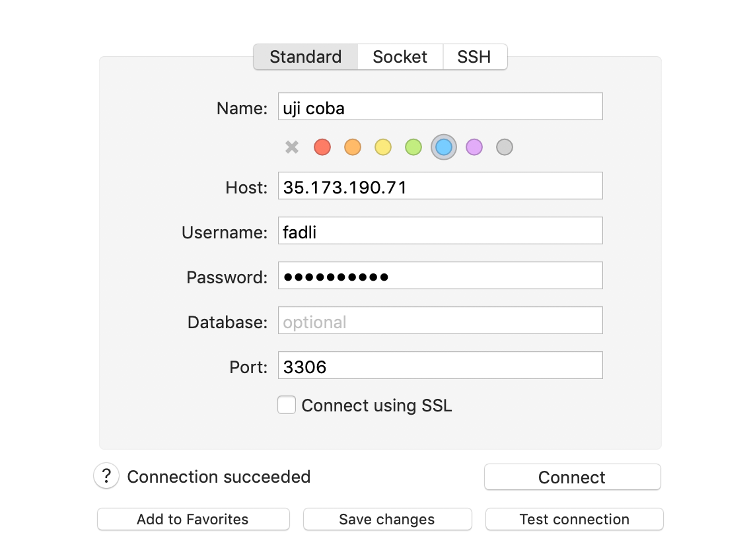749x560 pixels.
Task: Select the gray connection color dot
Action: (505, 147)
